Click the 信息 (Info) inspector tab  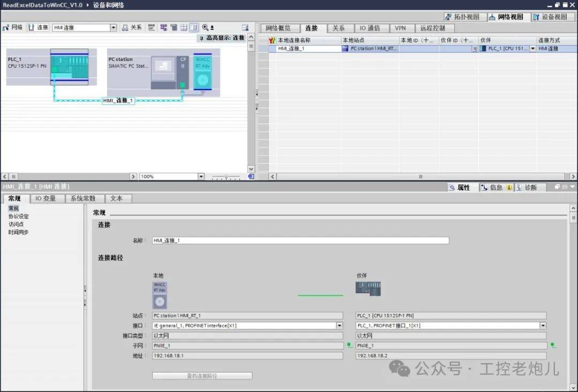[496, 188]
